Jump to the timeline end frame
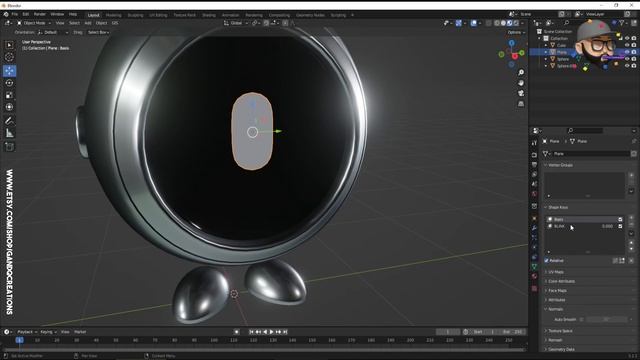 coord(285,332)
